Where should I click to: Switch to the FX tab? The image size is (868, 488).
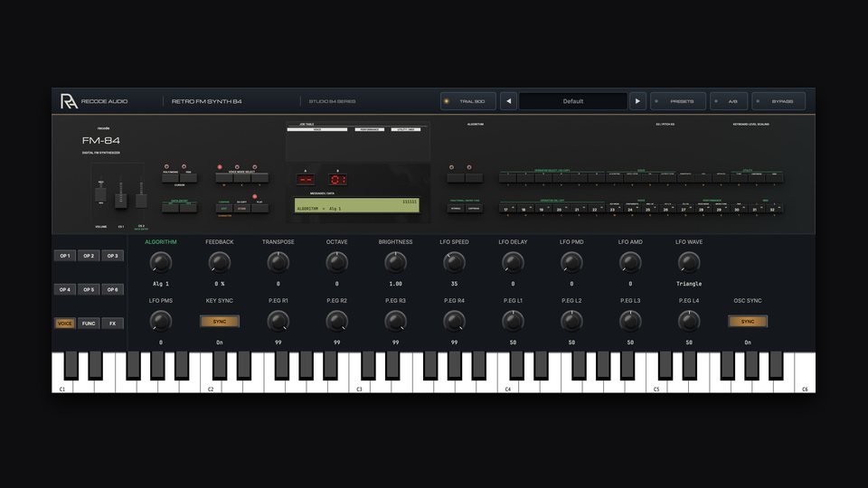tap(112, 324)
